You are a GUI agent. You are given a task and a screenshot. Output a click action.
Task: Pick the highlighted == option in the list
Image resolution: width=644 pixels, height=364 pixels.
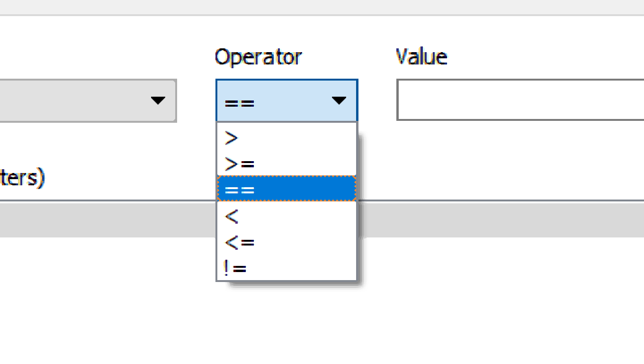(286, 190)
